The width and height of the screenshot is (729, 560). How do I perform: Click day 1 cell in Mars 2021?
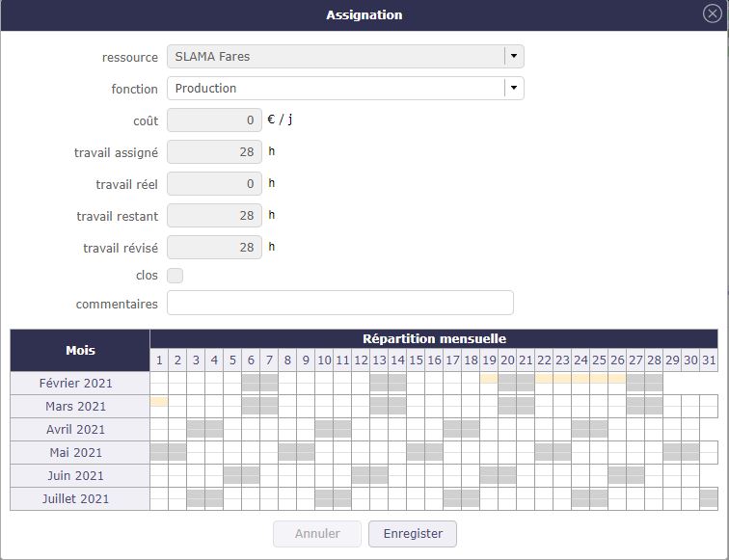click(159, 401)
